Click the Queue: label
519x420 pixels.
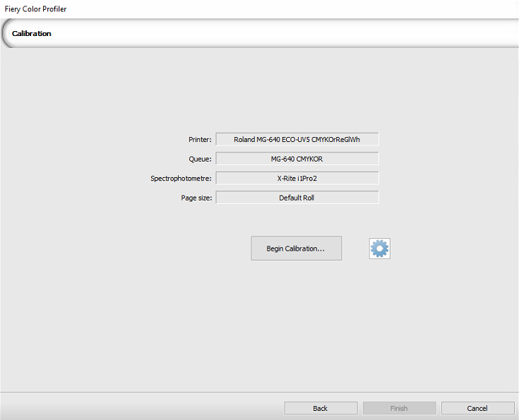coord(200,159)
